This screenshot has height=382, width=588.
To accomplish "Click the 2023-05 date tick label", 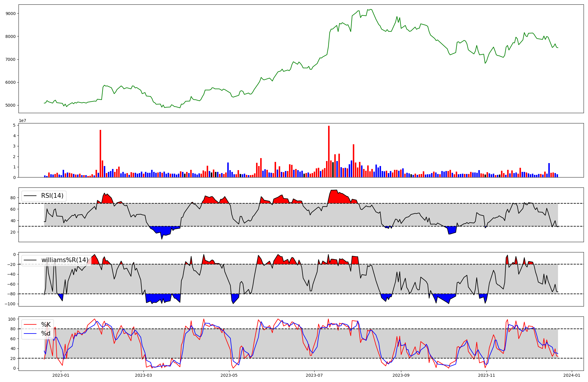I will [x=229, y=375].
